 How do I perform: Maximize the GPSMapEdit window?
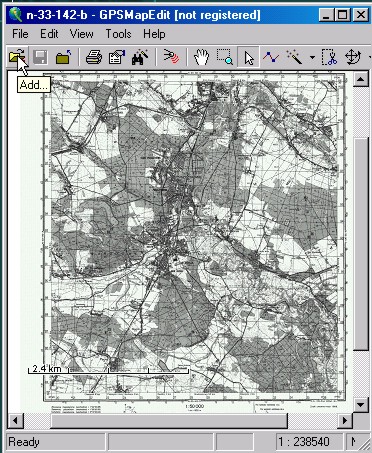(x=342, y=15)
